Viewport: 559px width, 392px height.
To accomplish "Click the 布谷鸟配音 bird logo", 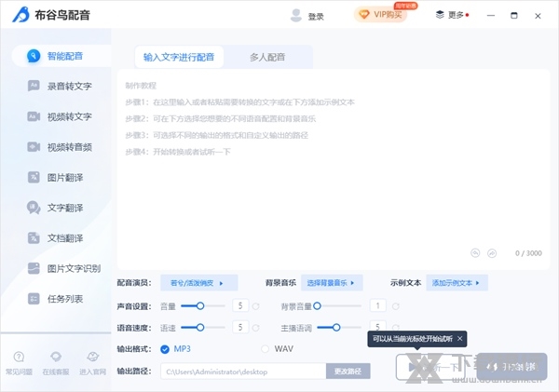I will click(21, 15).
